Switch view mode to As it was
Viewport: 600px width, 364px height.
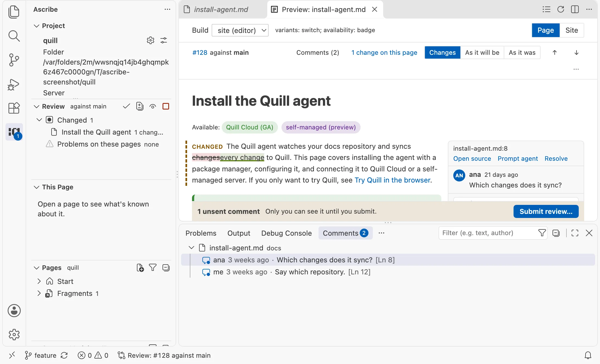click(522, 53)
